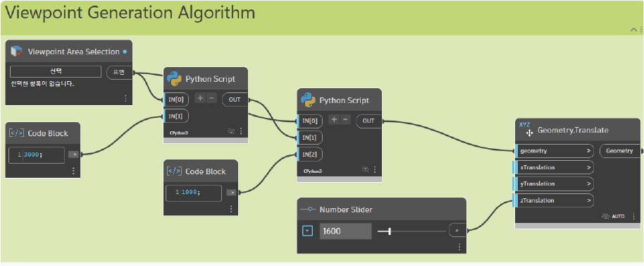Viewport: 644px width, 266px height.
Task: Click IN[0] port on the Python Script with IN[2]
Action: pos(310,121)
